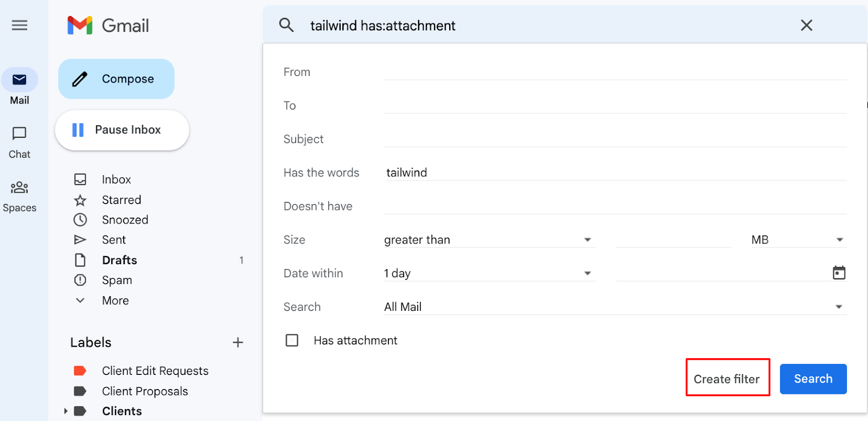This screenshot has height=421, width=868.
Task: Expand the Clients label triangle
Action: click(x=66, y=411)
